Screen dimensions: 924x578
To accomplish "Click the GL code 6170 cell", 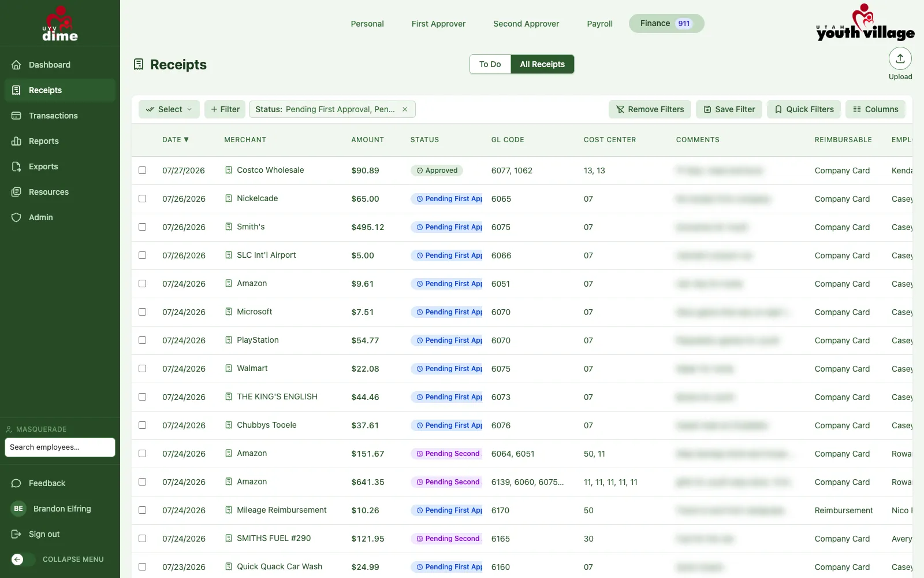I will click(500, 510).
